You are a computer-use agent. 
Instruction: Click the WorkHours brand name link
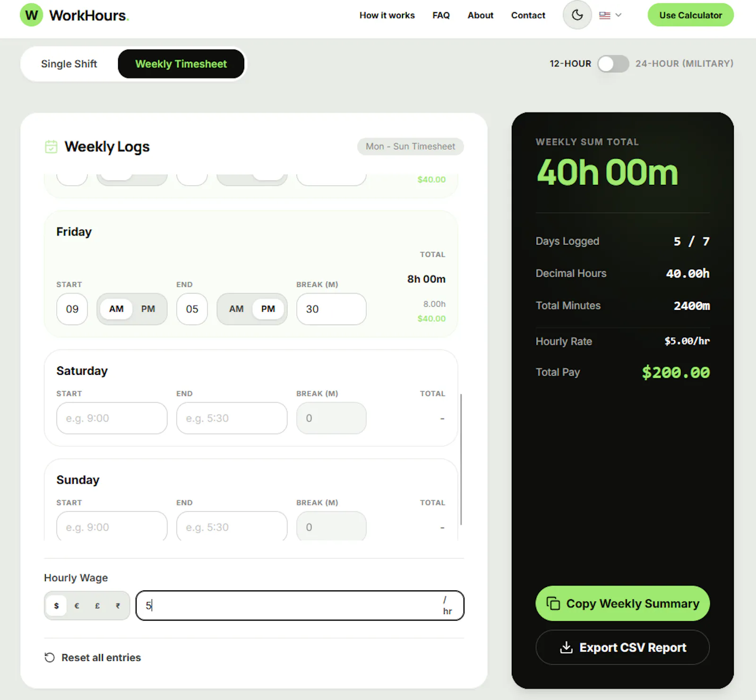(88, 15)
